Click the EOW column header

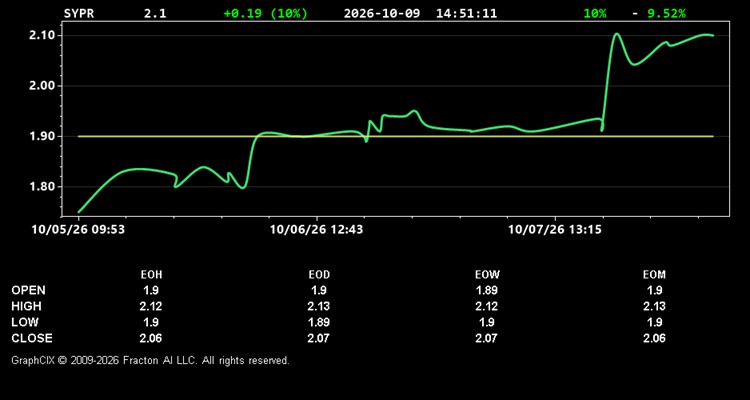point(487,275)
